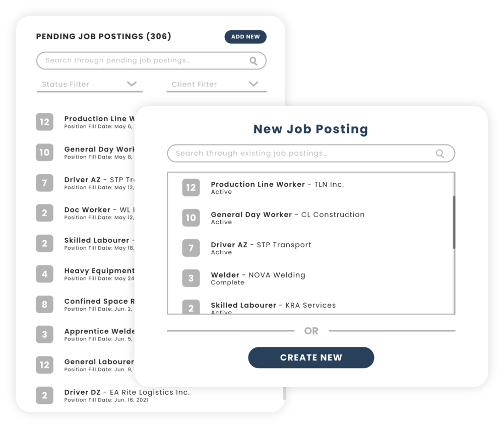Viewport: 504px width, 428px height.
Task: Click the ADD NEW button
Action: [x=245, y=37]
